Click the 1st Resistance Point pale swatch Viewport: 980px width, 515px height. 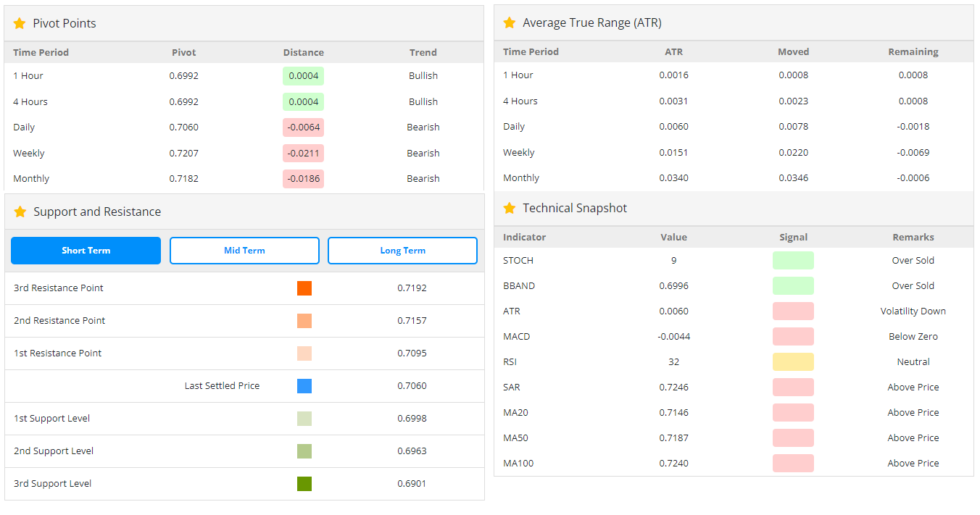[304, 353]
